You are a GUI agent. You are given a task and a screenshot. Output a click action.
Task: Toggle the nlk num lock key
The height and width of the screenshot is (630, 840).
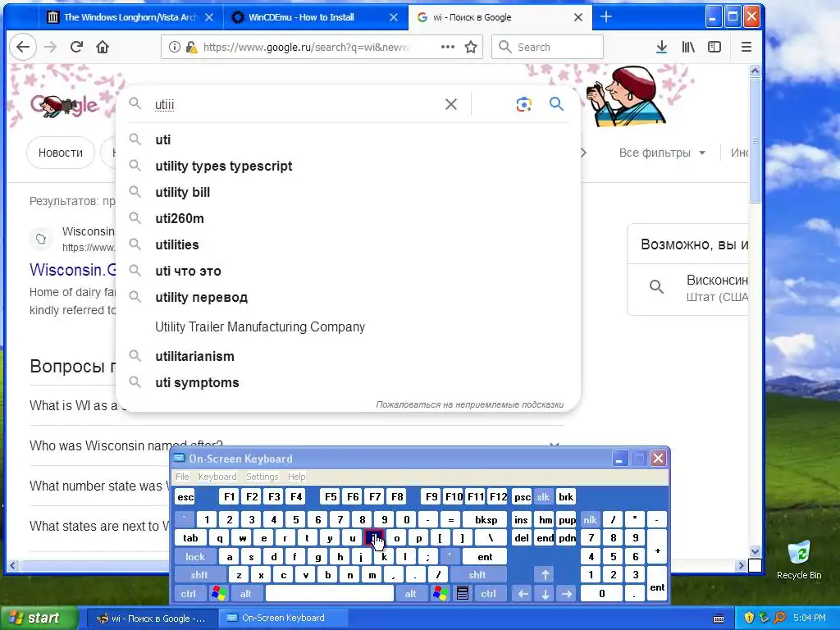(591, 519)
